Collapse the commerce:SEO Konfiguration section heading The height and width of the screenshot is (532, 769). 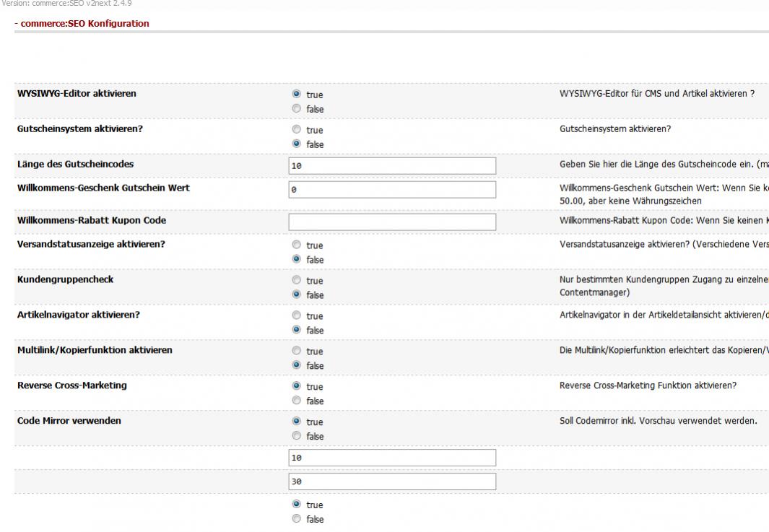(x=82, y=24)
